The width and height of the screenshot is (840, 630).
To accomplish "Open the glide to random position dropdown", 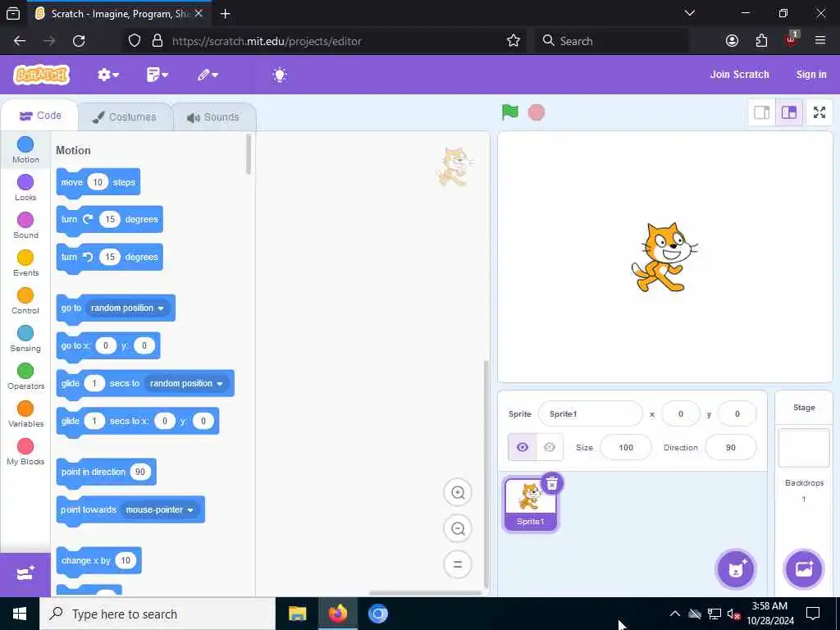I will (186, 384).
